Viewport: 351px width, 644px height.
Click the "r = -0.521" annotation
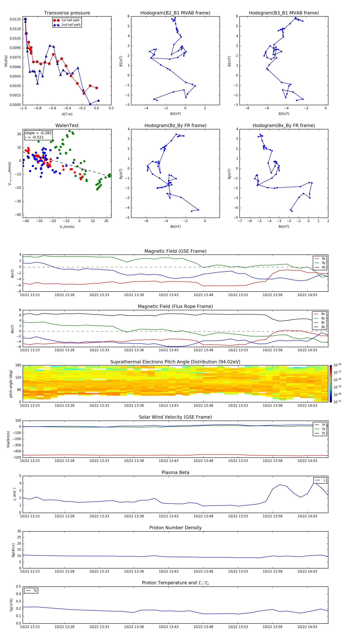35,137
